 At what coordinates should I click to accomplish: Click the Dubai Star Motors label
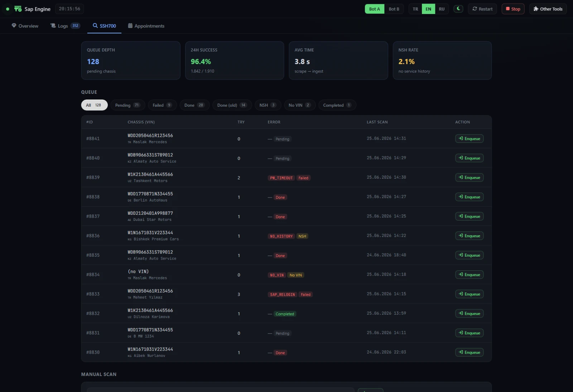point(152,219)
